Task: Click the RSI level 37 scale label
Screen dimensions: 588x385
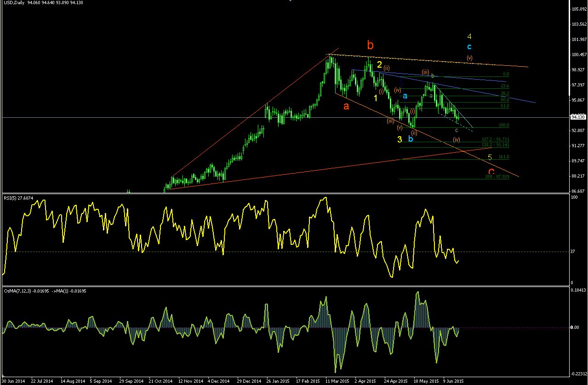Action: (573, 251)
